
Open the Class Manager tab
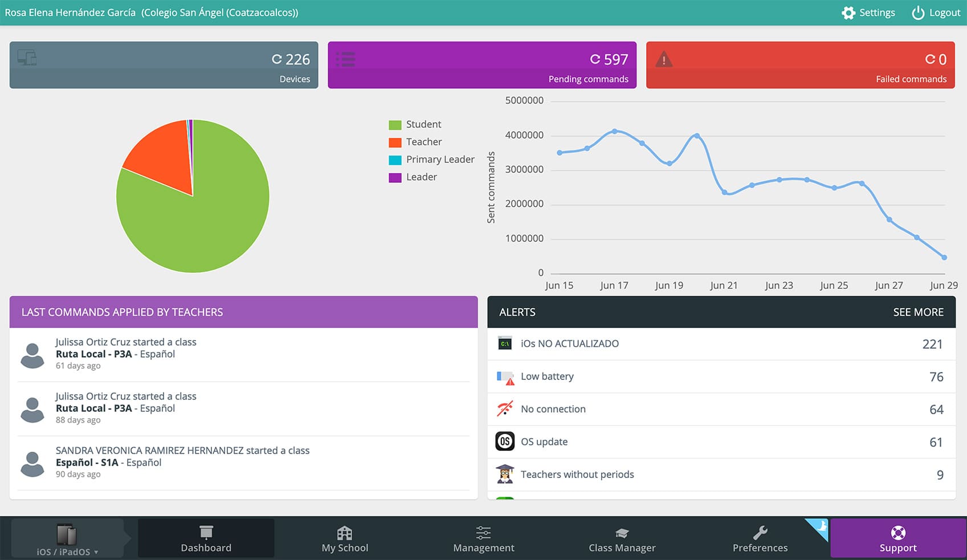[x=622, y=538]
